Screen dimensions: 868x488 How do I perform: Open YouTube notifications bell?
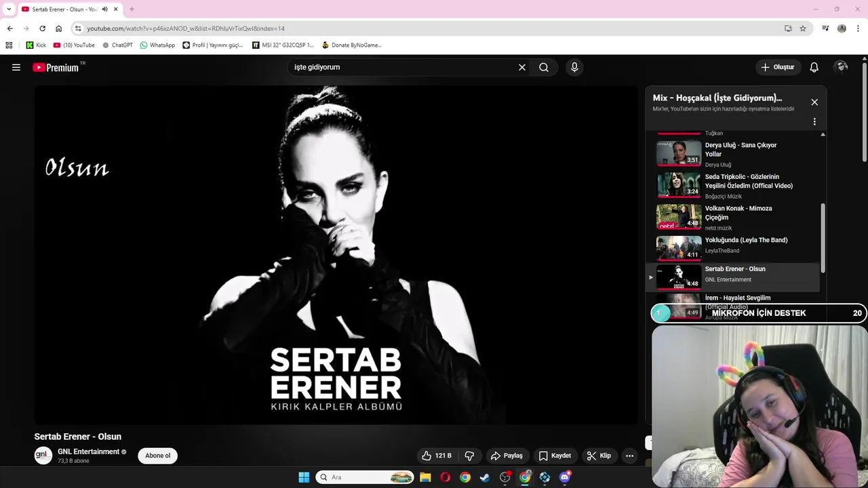pos(814,67)
